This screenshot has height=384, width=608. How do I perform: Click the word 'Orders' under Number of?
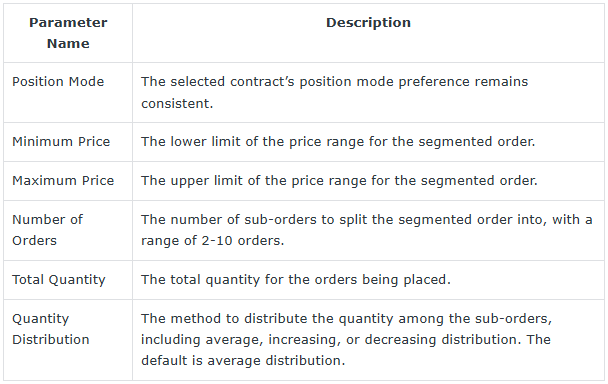[35, 240]
